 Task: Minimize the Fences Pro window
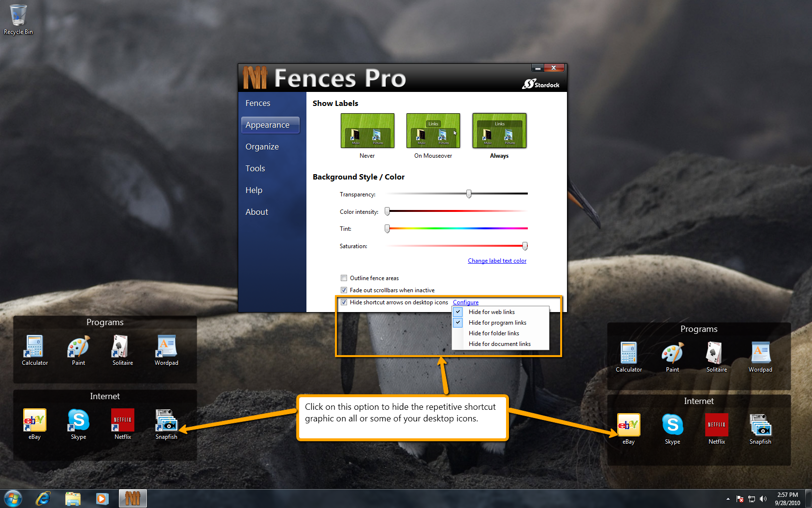pyautogui.click(x=537, y=68)
